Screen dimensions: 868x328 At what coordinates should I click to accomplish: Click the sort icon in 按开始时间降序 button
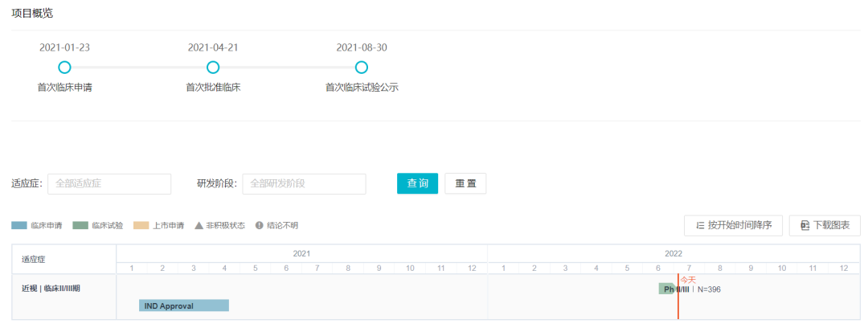click(x=700, y=226)
